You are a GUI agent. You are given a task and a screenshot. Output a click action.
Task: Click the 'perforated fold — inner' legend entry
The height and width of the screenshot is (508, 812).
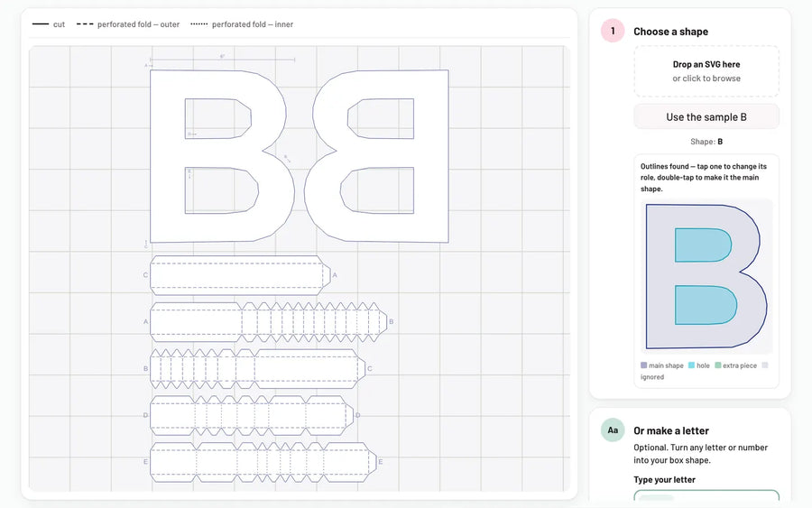(x=242, y=24)
